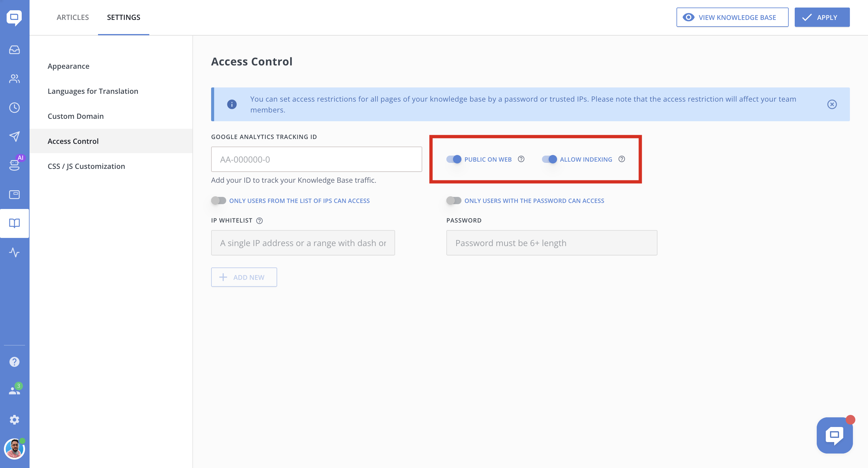
Task: Open the AI chatbot icon in sidebar
Action: coord(14,165)
